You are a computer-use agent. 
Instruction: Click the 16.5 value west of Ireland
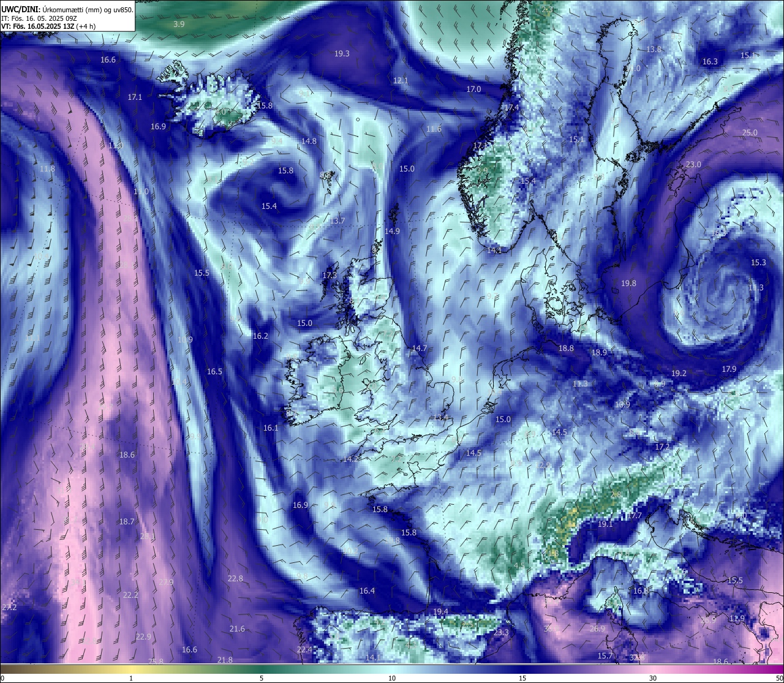(214, 372)
